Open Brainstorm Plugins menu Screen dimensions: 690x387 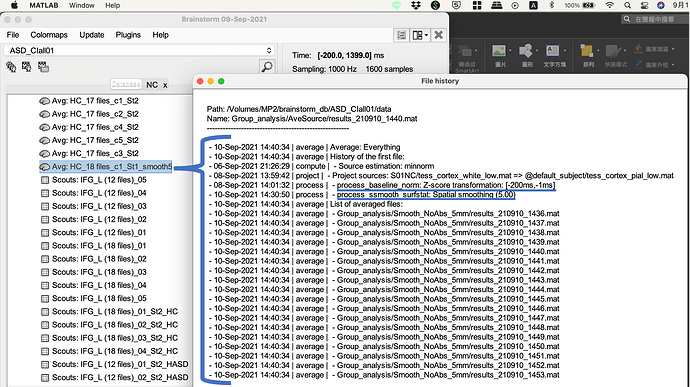[128, 35]
